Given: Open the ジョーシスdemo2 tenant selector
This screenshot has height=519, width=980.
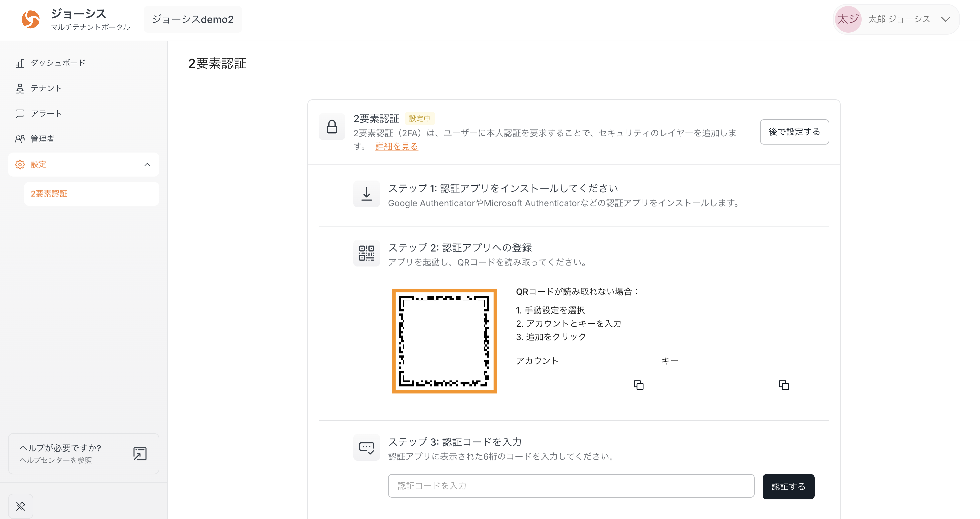Looking at the screenshot, I should 193,19.
